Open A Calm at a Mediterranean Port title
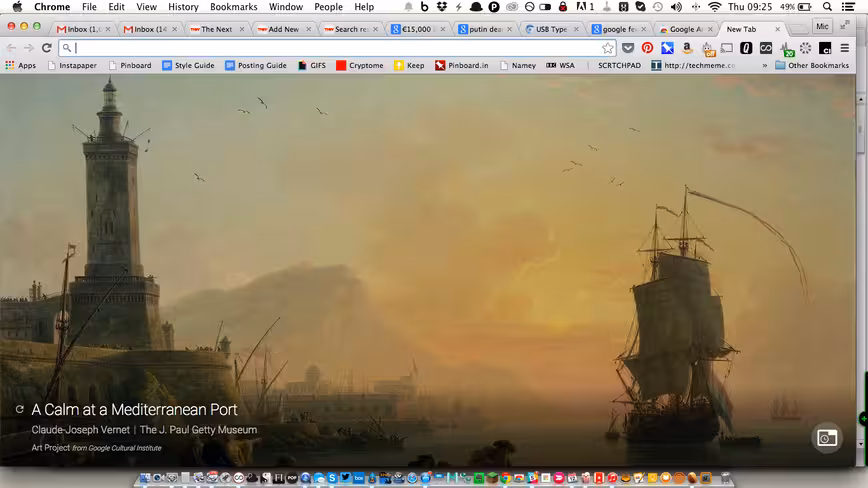Screen dimensions: 868x488 pos(134,409)
